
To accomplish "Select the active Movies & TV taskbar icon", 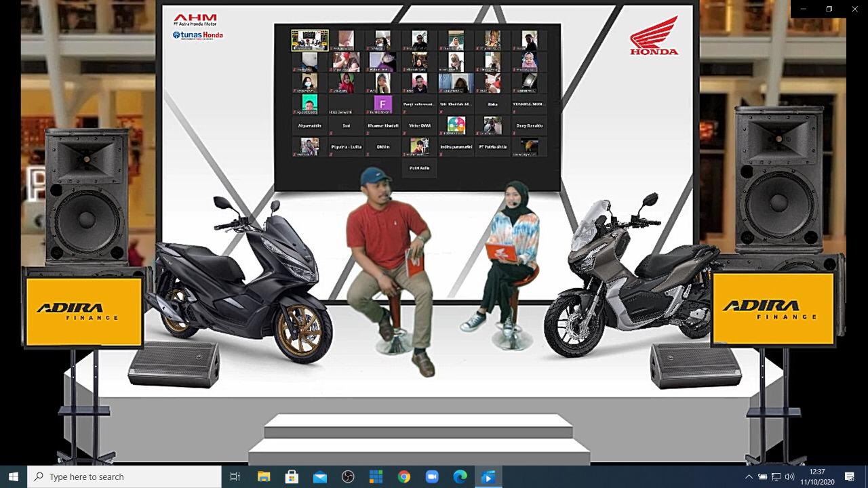I will pyautogui.click(x=488, y=476).
